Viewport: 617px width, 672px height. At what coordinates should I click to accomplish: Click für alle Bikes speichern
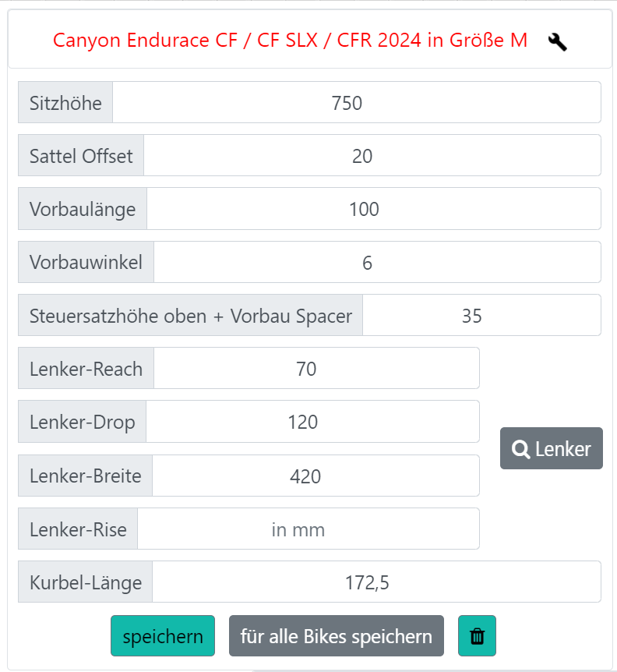(x=336, y=636)
